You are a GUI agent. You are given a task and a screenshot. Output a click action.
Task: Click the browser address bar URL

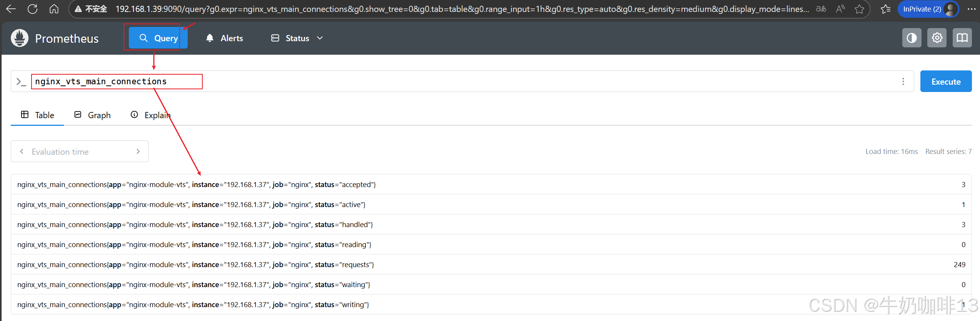click(462, 9)
